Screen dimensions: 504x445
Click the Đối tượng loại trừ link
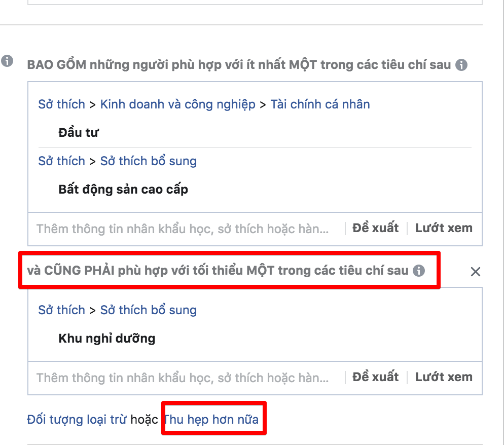[77, 419]
